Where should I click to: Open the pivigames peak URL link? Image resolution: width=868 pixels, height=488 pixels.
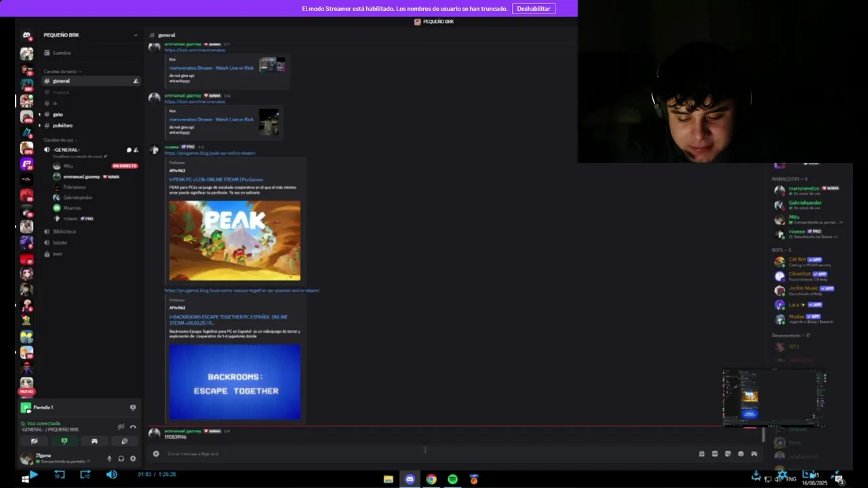click(210, 153)
